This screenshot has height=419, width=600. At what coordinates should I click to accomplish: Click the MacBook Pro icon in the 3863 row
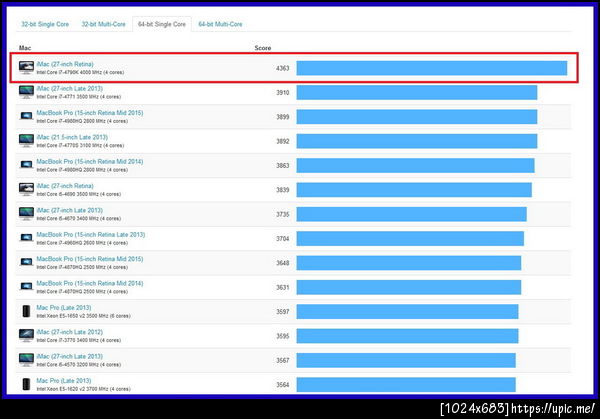coord(26,165)
